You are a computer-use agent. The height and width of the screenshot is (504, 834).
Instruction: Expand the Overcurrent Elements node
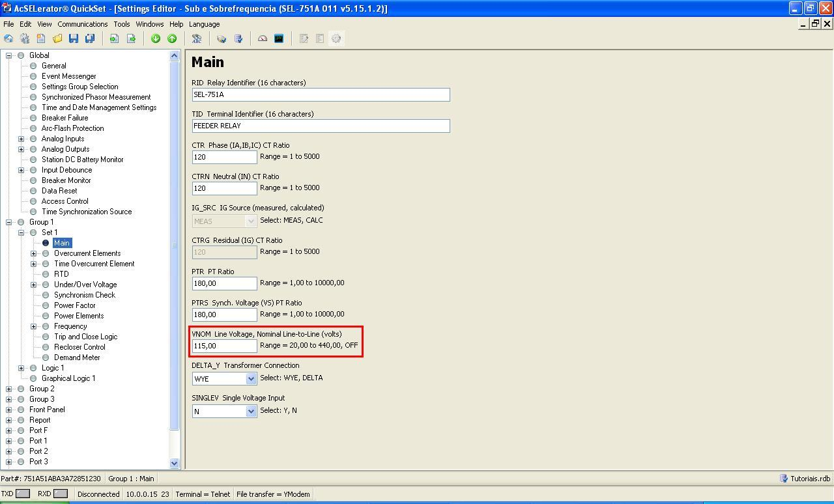33,253
